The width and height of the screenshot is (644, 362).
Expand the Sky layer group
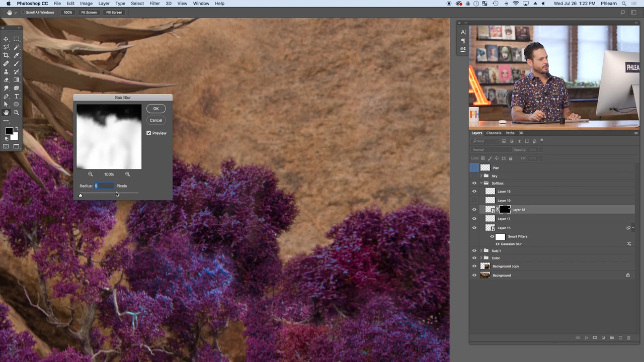click(x=481, y=176)
